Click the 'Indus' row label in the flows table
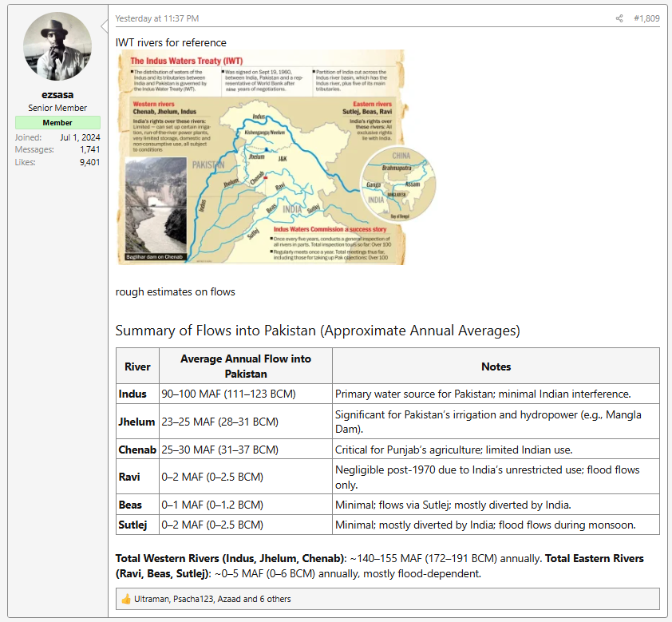Viewport: 672px width, 622px height. [x=132, y=394]
